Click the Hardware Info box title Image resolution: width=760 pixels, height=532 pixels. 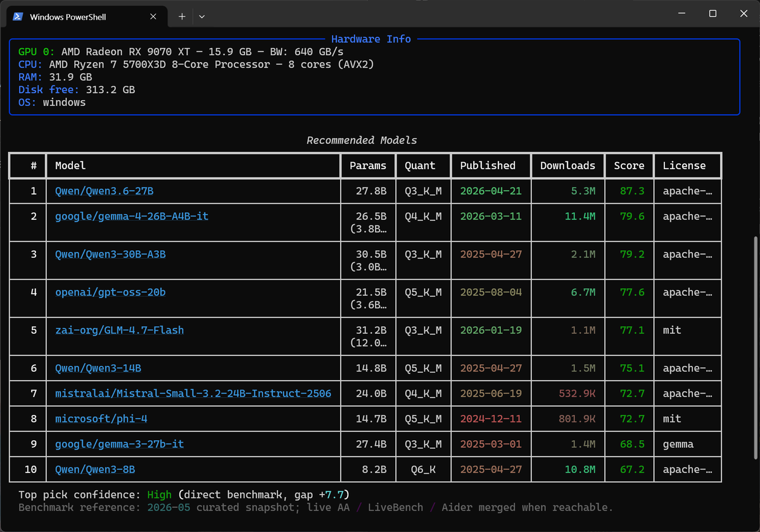pos(371,39)
